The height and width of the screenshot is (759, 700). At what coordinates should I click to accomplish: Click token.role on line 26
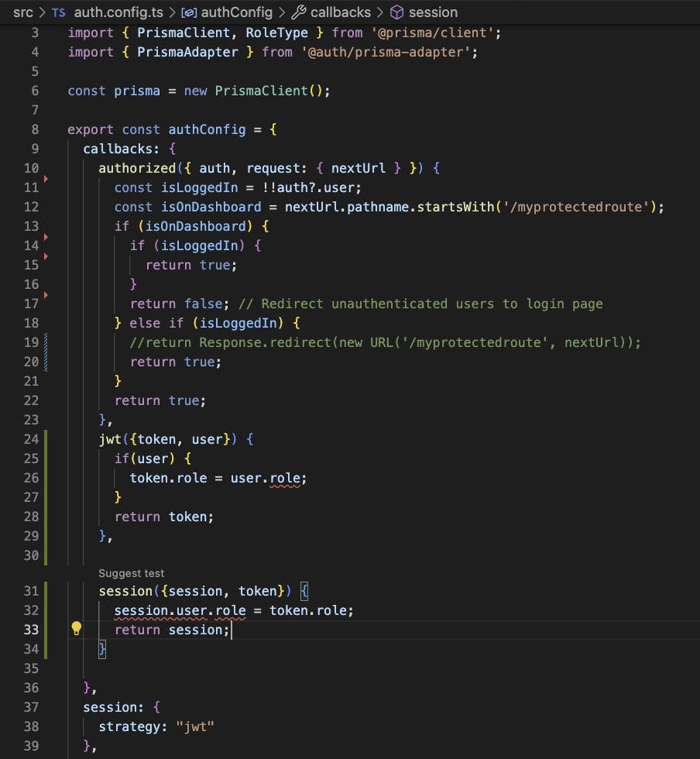point(169,479)
